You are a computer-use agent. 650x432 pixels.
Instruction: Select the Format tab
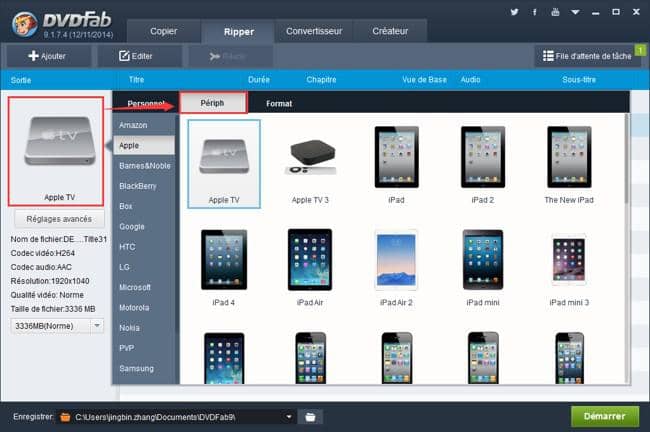279,103
